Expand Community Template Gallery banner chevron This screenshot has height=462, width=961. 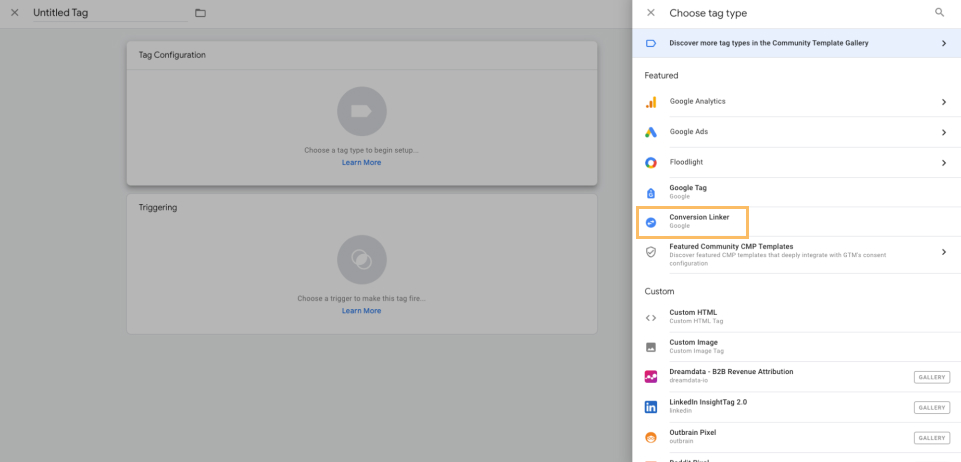(944, 44)
